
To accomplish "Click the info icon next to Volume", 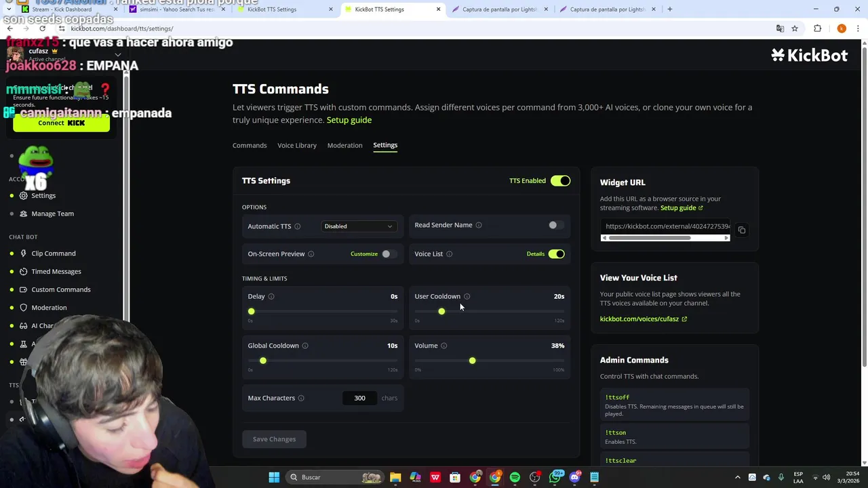I will [x=444, y=346].
